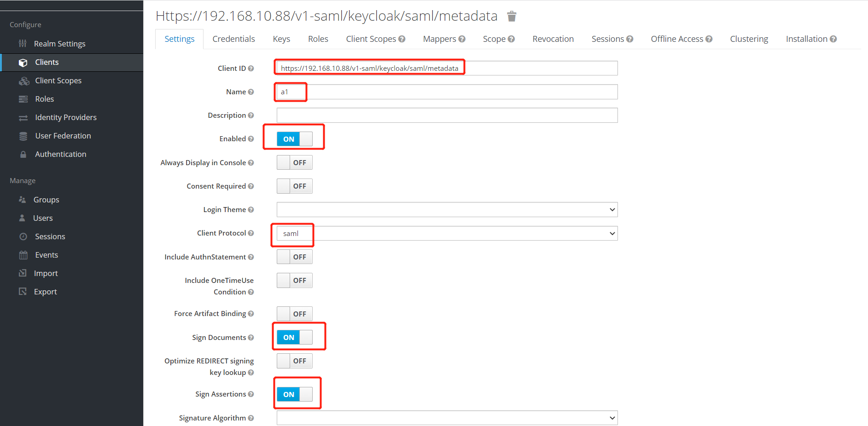Click the help icon next to Description
Image resolution: width=868 pixels, height=426 pixels.
pos(251,115)
